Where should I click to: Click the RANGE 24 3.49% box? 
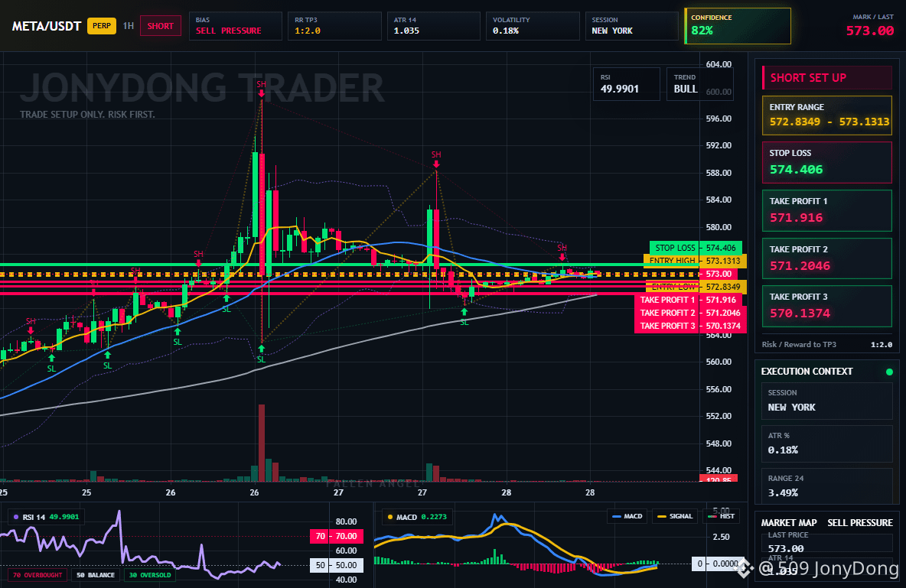point(827,486)
